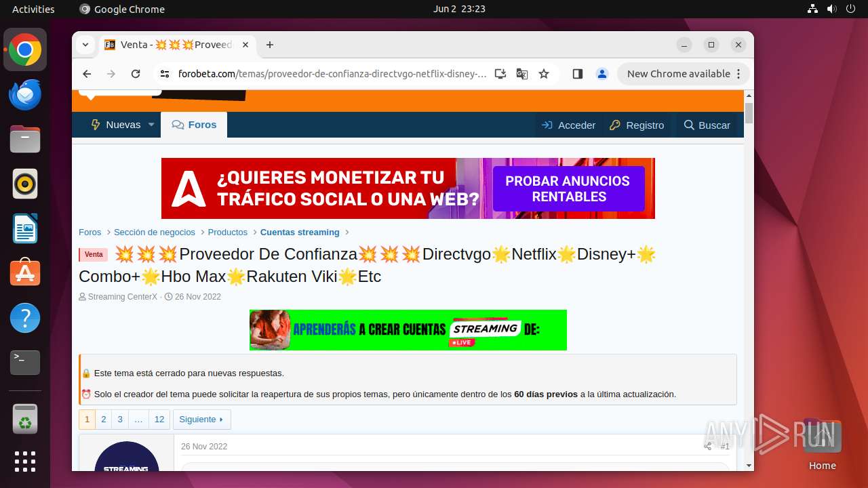Go to Productos breadcrumb
868x488 pixels.
(x=228, y=232)
